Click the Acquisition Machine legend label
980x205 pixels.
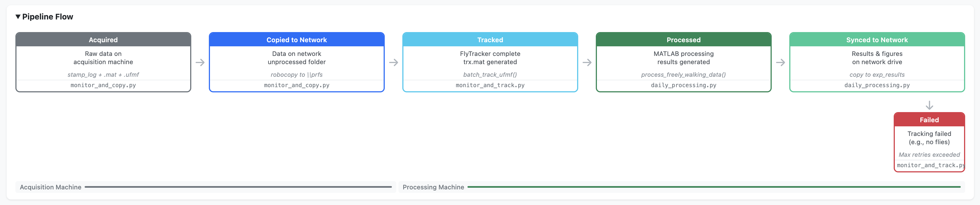coord(51,187)
